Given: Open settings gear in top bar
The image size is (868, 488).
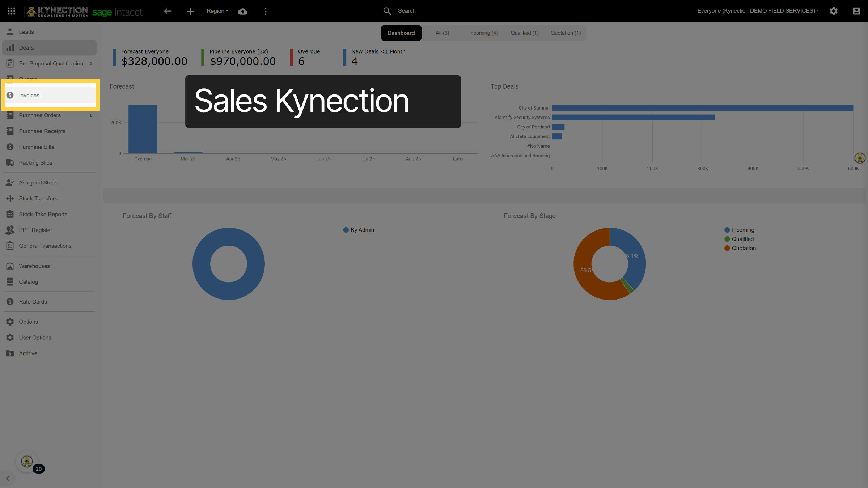Looking at the screenshot, I should [x=834, y=11].
